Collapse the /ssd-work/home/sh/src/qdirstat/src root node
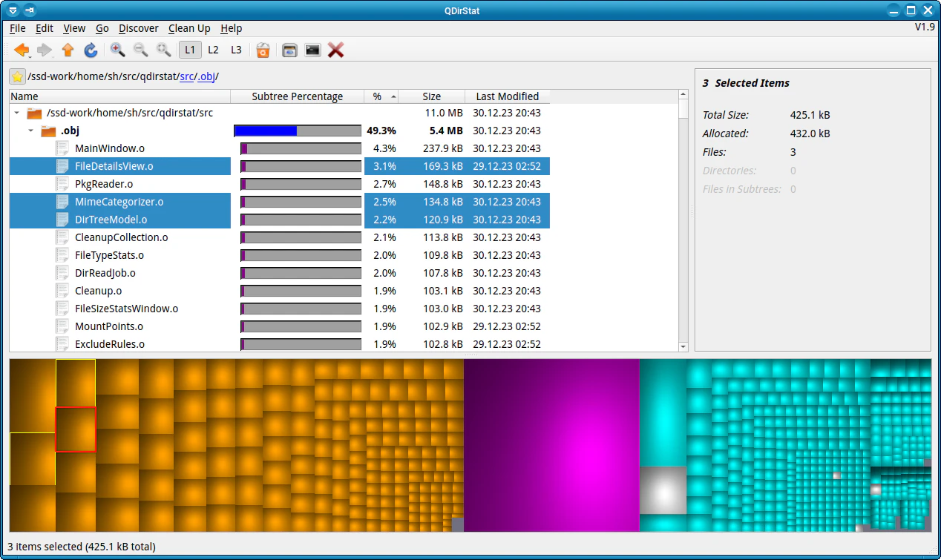 click(x=16, y=113)
